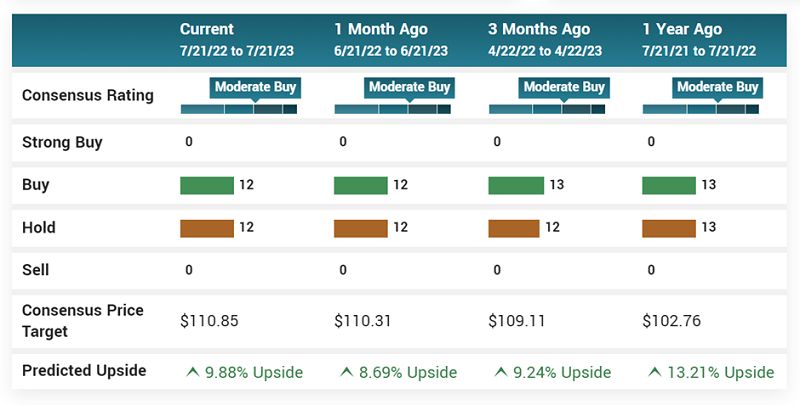Click the 1 Year Ago Moderate Buy badge
800x405 pixels.
(717, 88)
